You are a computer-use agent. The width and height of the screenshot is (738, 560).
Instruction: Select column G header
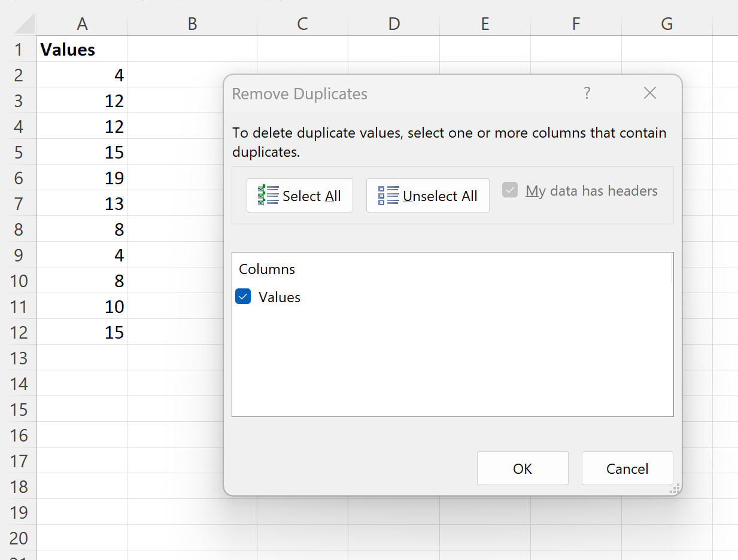pyautogui.click(x=666, y=24)
